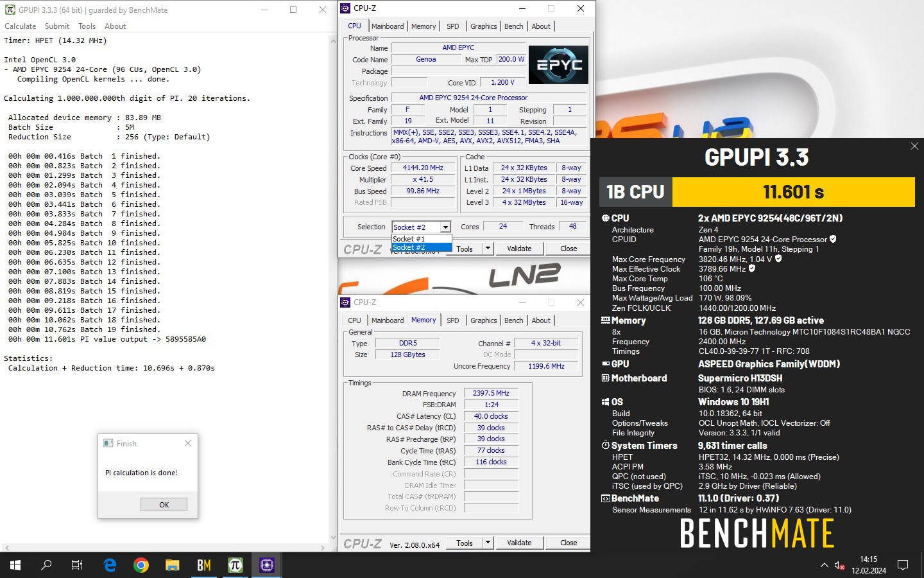Open taskbar search

[x=46, y=565]
